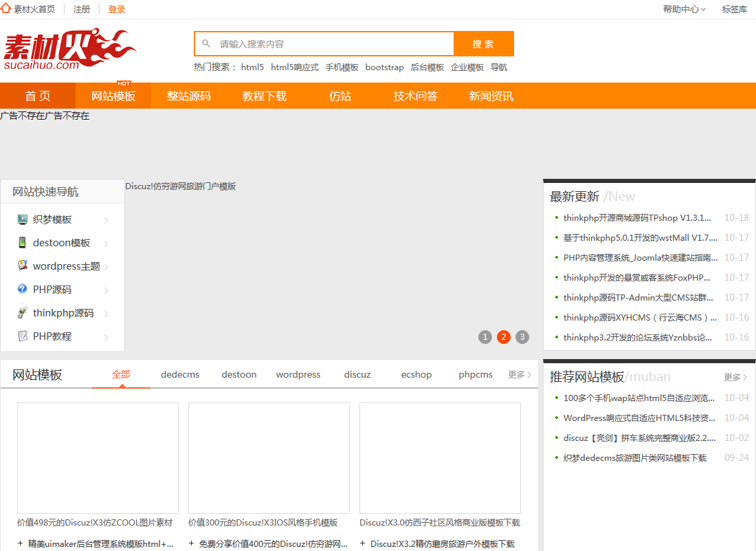
Task: Switch to the dedecms tab
Action: [x=180, y=375]
